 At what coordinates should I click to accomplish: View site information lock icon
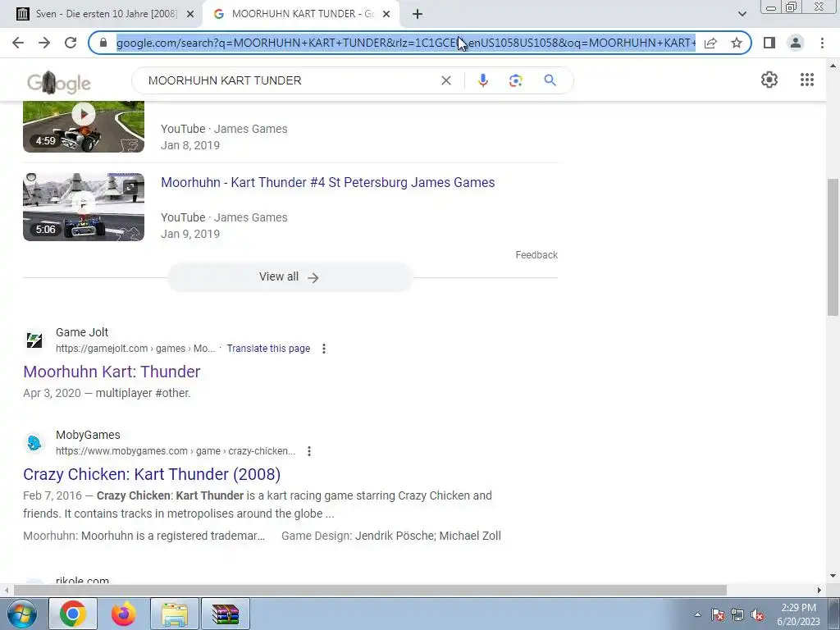[103, 43]
